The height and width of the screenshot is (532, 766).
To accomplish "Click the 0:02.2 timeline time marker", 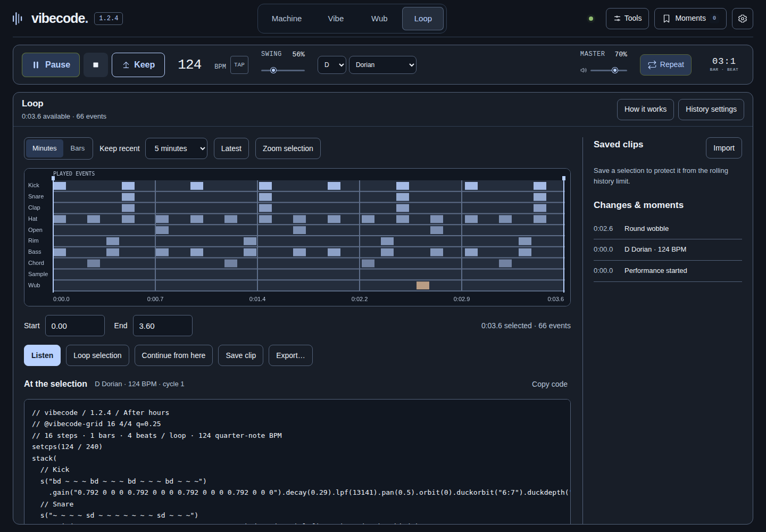I will (360, 299).
